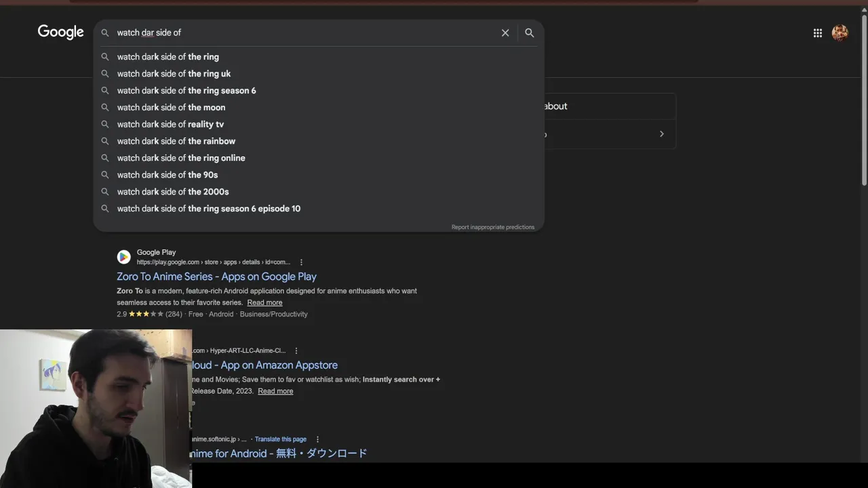Screen dimensions: 868x488
Task: Open the 'App on Amazon Appstore' result link
Action: [x=265, y=365]
